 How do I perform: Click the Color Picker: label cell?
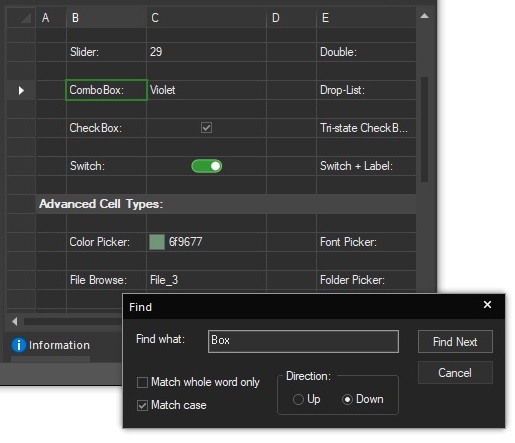point(106,242)
